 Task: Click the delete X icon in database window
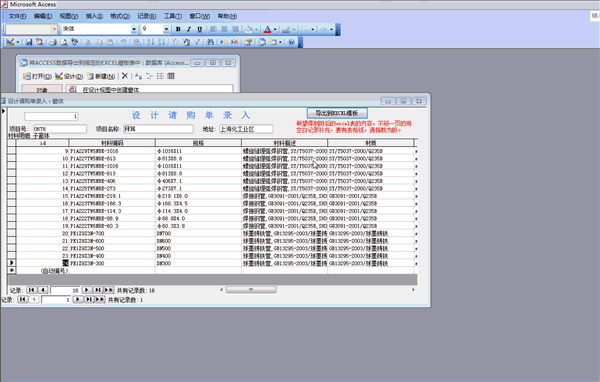click(x=125, y=76)
